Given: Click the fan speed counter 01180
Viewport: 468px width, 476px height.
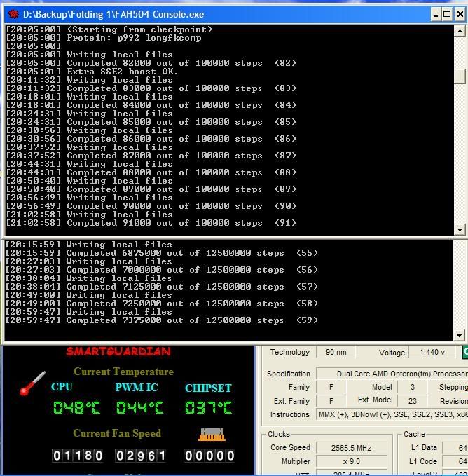Looking at the screenshot, I should coord(78,456).
